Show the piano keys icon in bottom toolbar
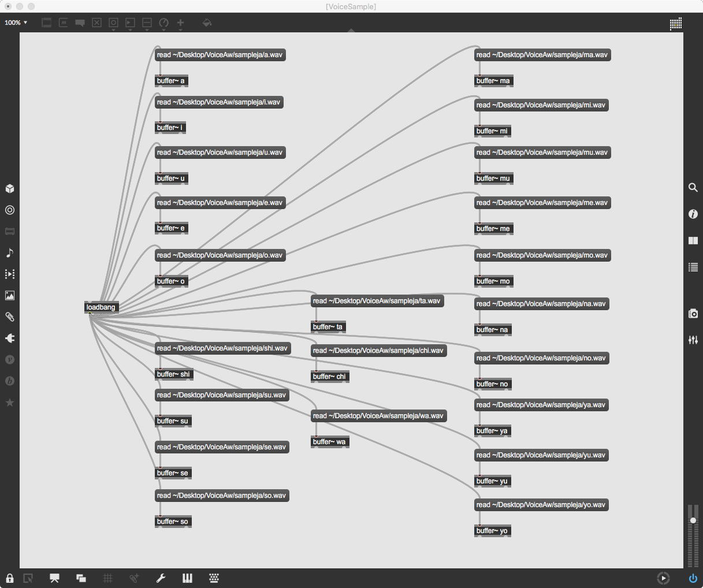The image size is (703, 588). pyautogui.click(x=187, y=578)
